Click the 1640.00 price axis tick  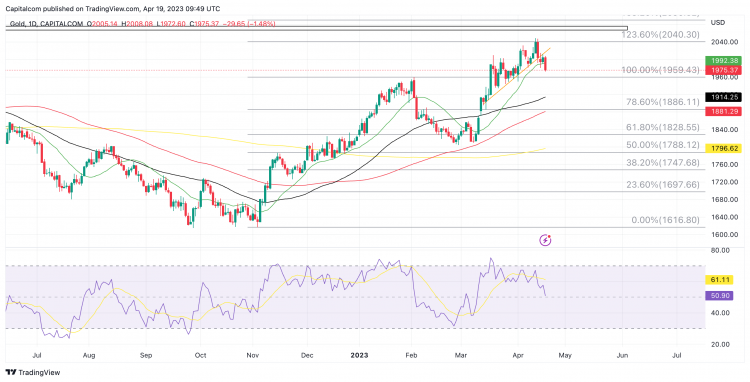[x=725, y=217]
